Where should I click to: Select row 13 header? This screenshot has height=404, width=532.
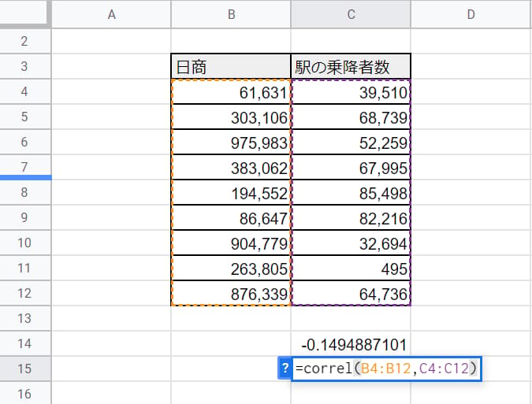click(25, 318)
